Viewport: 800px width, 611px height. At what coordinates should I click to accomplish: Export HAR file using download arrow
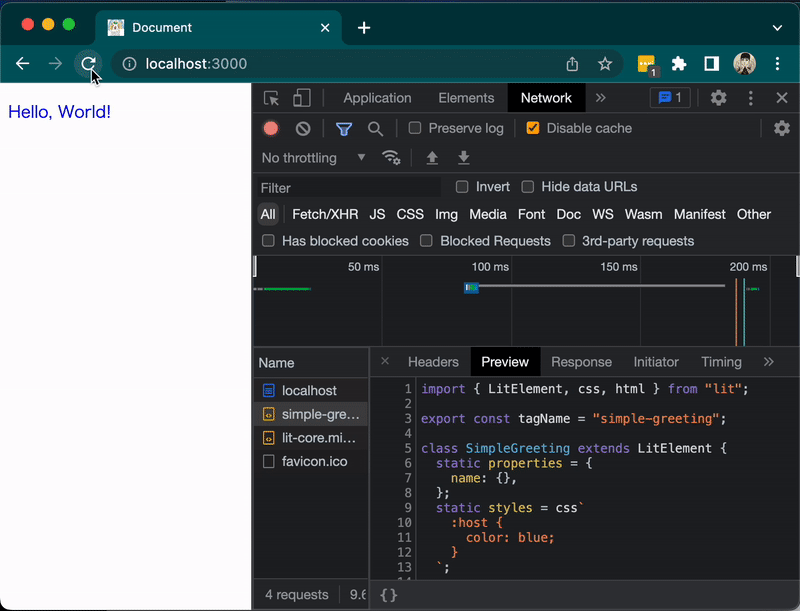pyautogui.click(x=463, y=157)
